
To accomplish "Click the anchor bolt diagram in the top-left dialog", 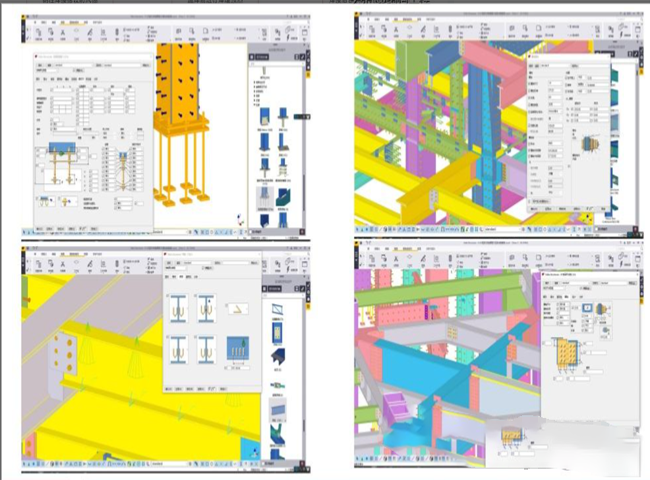I will tap(57, 162).
